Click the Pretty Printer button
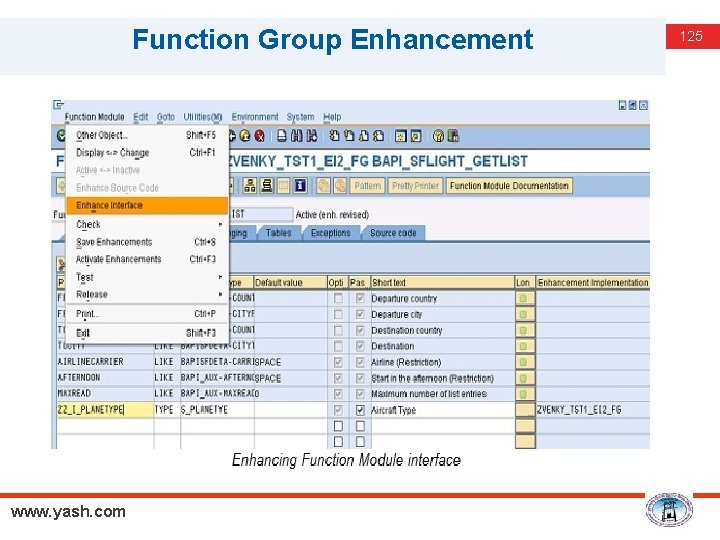The image size is (720, 540). point(416,186)
